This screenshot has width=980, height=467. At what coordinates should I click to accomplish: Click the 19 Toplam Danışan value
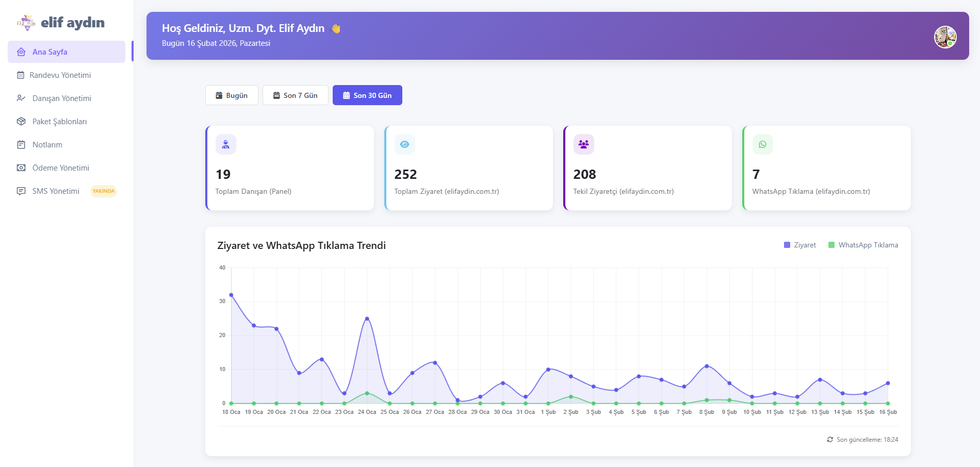pos(223,175)
